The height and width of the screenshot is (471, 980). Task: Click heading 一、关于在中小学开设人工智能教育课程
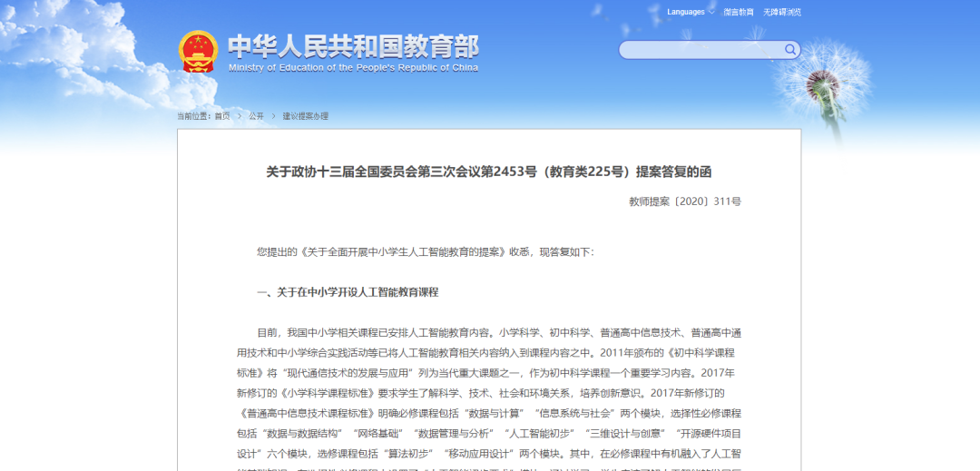pos(348,292)
